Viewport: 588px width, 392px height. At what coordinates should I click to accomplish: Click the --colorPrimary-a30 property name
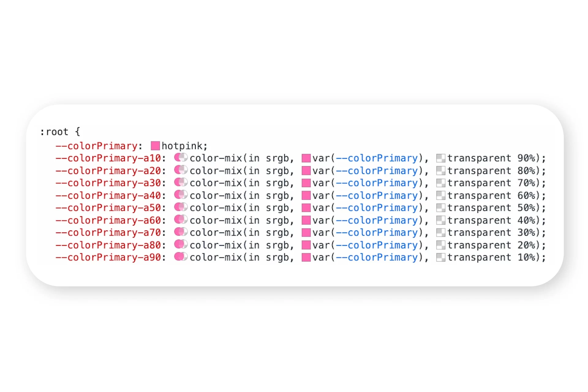[108, 183]
